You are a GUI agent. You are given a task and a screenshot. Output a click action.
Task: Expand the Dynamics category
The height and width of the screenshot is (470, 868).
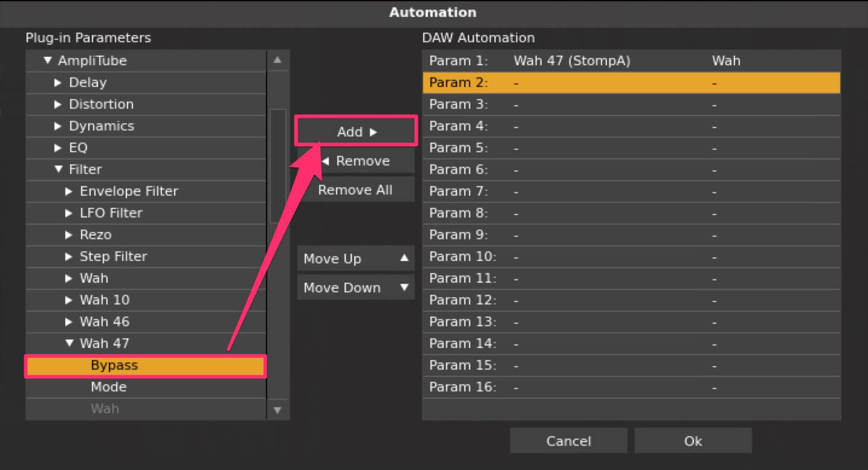58,126
